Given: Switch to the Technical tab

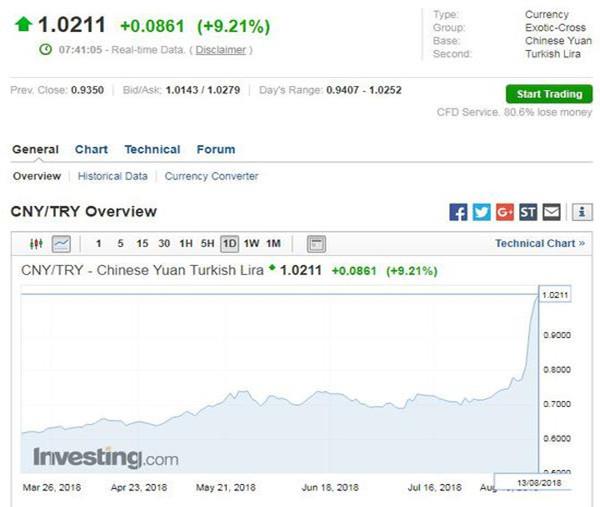Looking at the screenshot, I should click(152, 150).
